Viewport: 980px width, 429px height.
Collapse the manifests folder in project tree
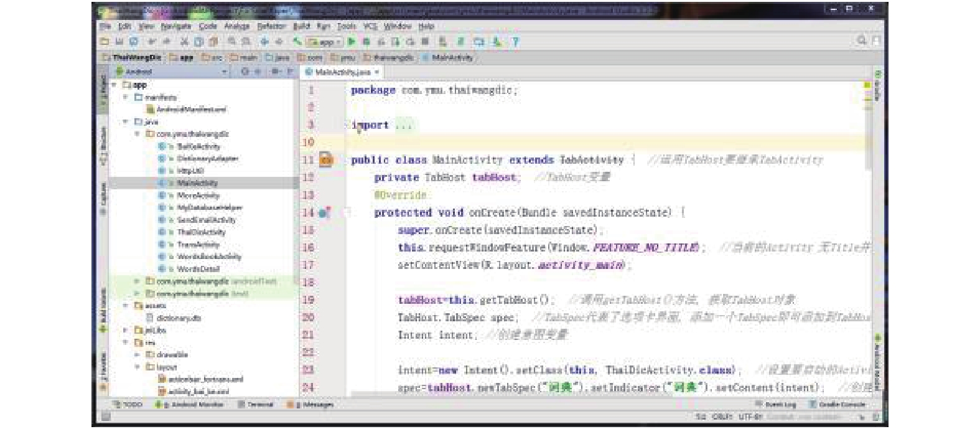tap(126, 97)
